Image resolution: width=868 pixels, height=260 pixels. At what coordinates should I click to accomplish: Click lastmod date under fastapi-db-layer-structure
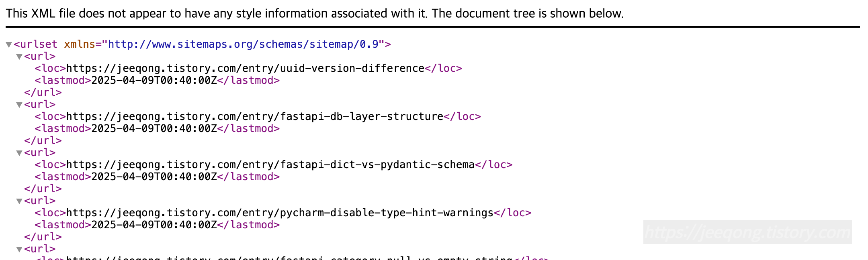pos(154,128)
